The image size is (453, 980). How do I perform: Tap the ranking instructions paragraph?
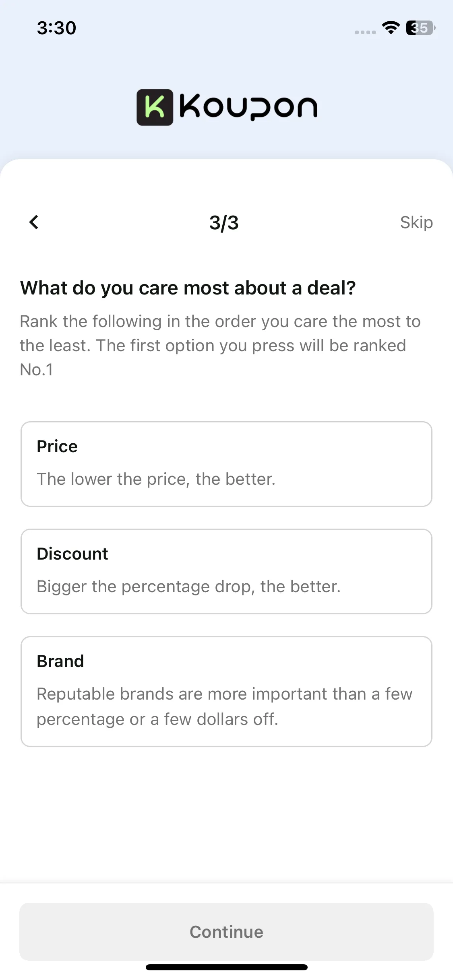(x=220, y=346)
